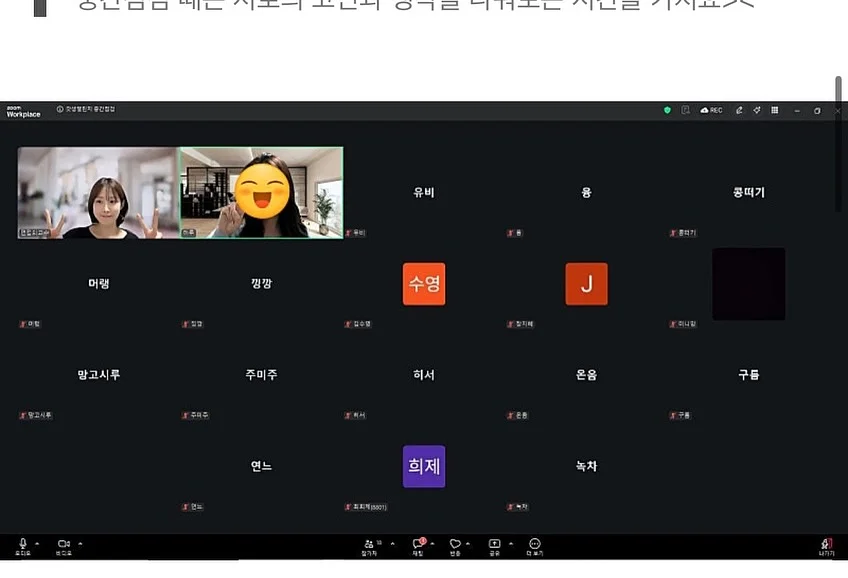Screen dimensions: 848x578
Task: Expand chat options arrow
Action: (432, 543)
